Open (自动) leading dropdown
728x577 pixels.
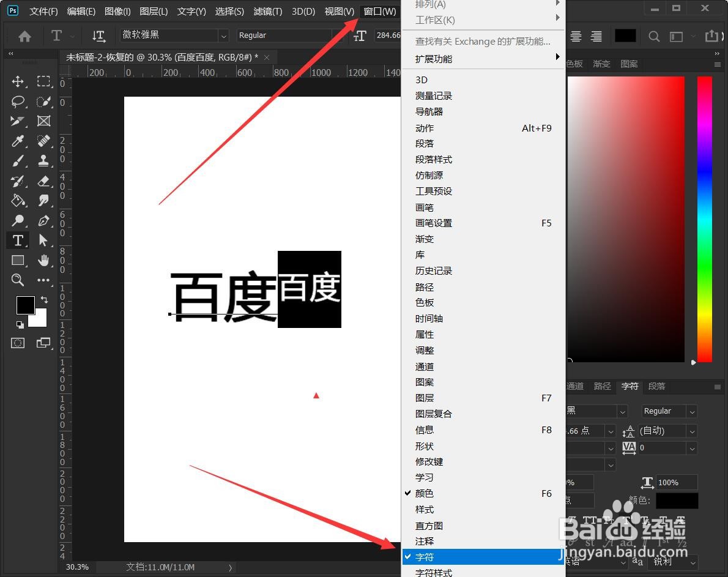(692, 431)
